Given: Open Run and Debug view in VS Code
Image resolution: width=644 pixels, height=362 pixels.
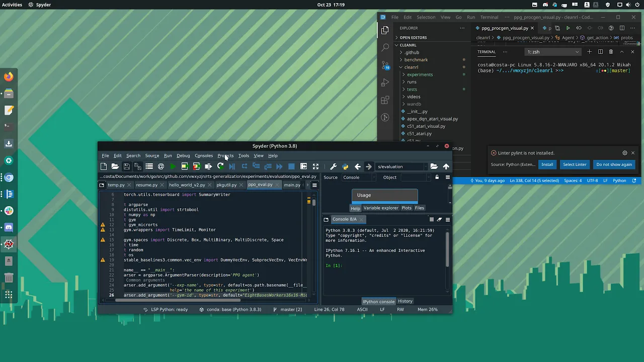Looking at the screenshot, I should 385,82.
